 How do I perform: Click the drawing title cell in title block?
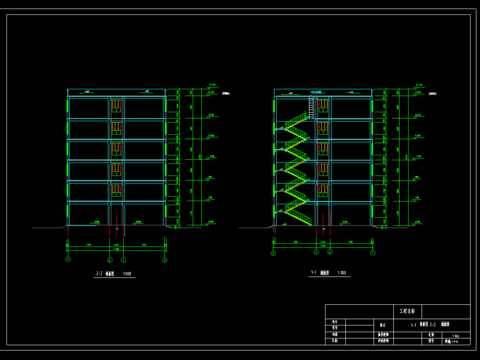click(x=432, y=325)
